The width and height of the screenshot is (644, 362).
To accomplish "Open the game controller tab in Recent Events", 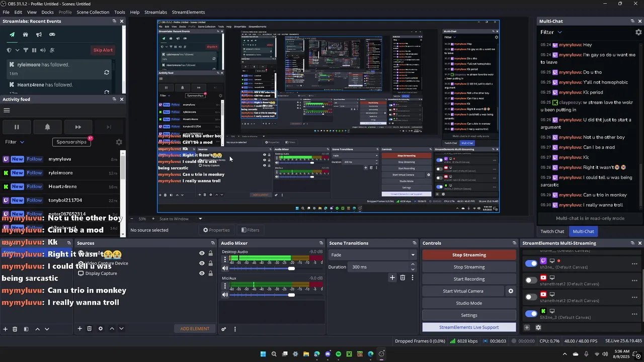I will pyautogui.click(x=52, y=35).
